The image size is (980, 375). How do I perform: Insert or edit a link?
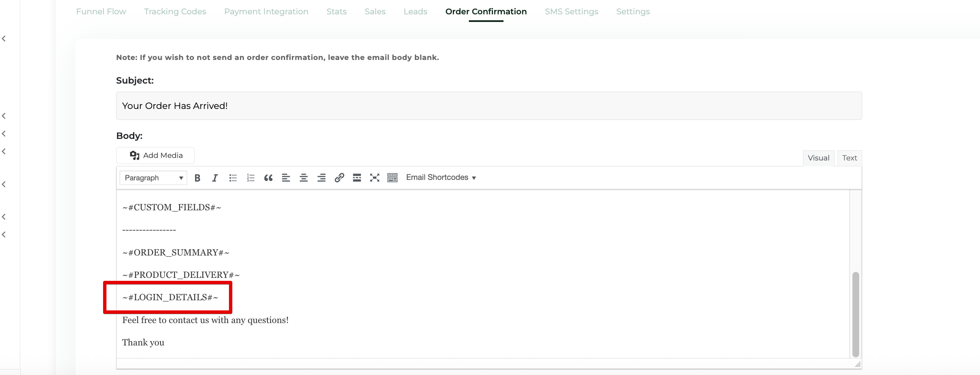point(339,178)
